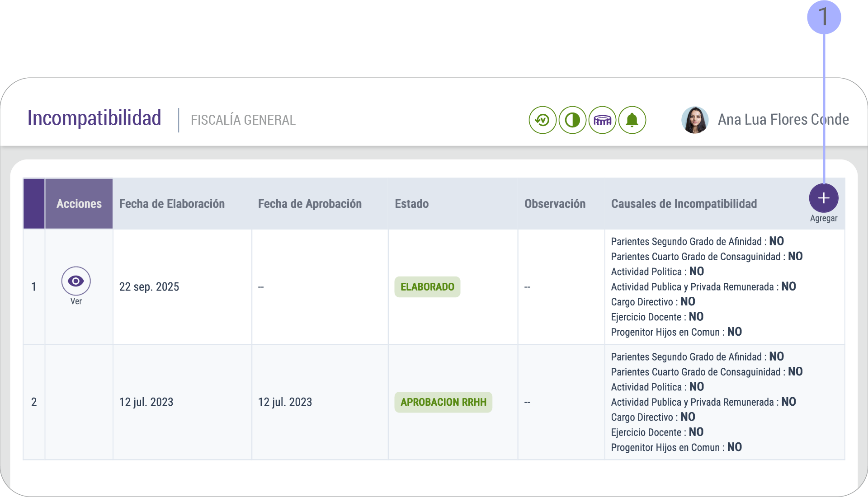
Task: Click the eye Ver icon in row 1
Action: pos(76,281)
